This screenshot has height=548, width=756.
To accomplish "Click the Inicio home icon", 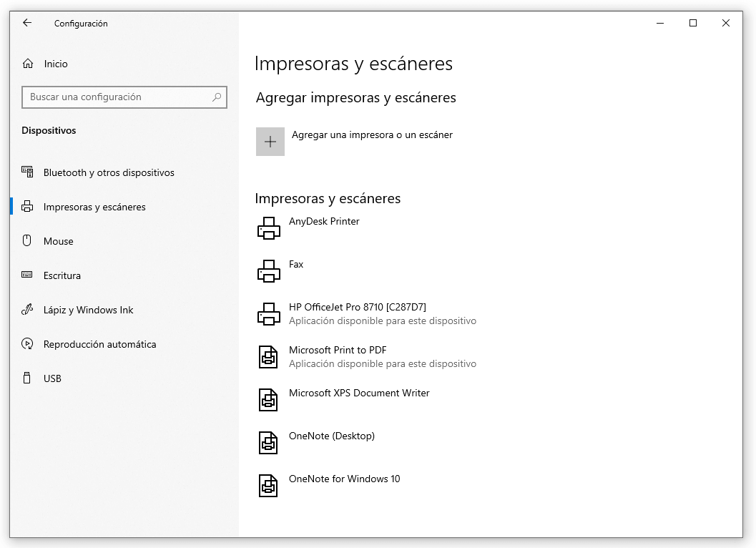I will click(x=28, y=64).
